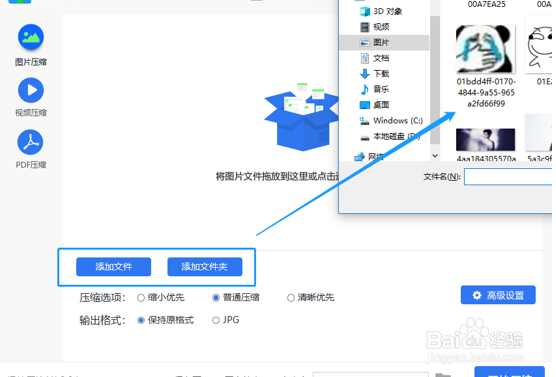The image size is (556, 377).
Task: Select 文档 folder in file dialog
Action: (384, 58)
